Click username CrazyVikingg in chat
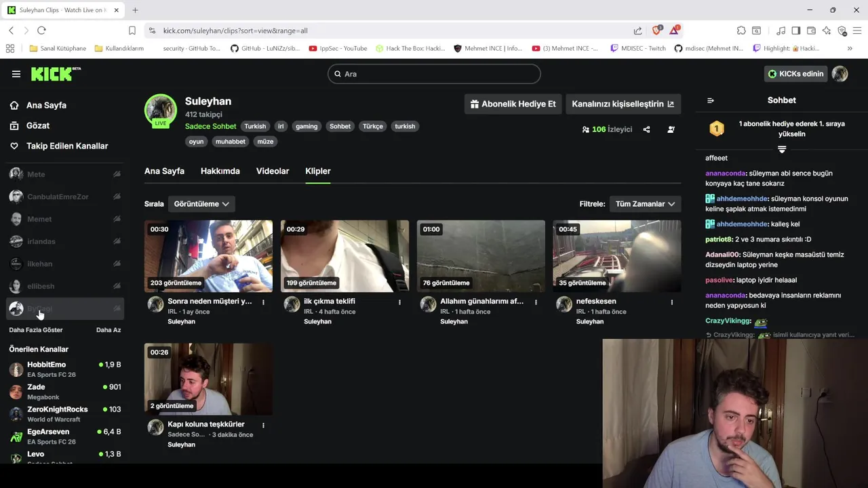The image size is (868, 488). tap(728, 321)
